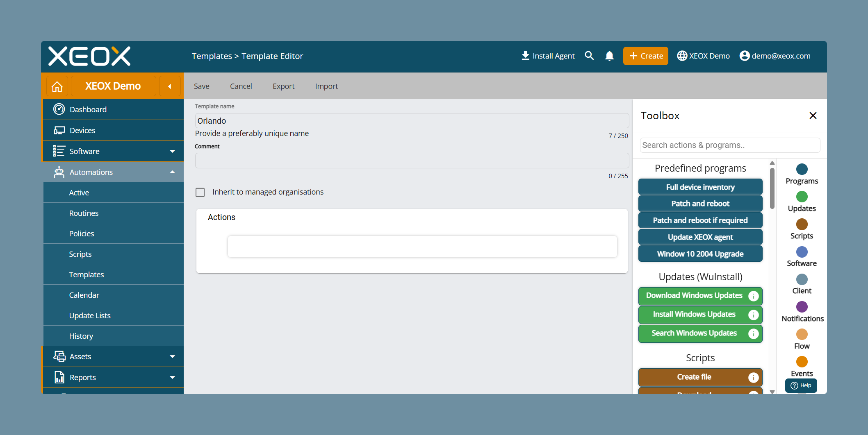Click info icon on Create file
The width and height of the screenshot is (868, 435).
753,377
